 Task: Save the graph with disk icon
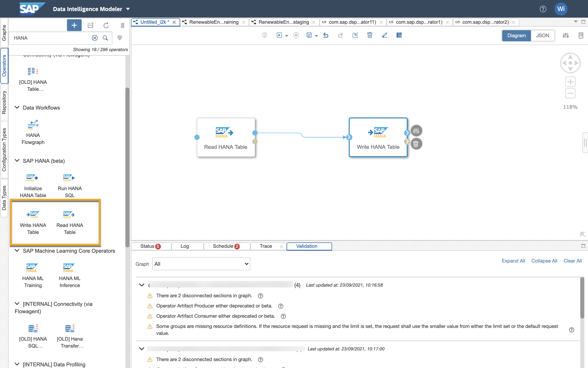(309, 35)
